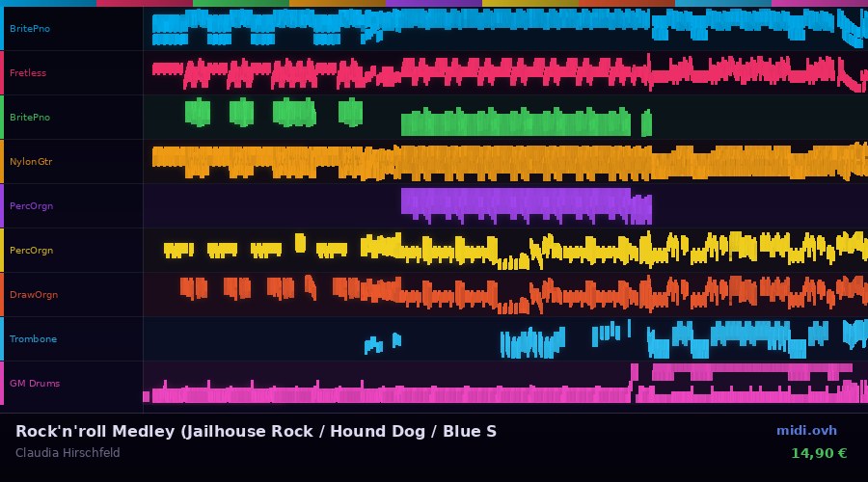Click the purple PercOrgn note block
The height and width of the screenshot is (482, 868).
[x=516, y=202]
